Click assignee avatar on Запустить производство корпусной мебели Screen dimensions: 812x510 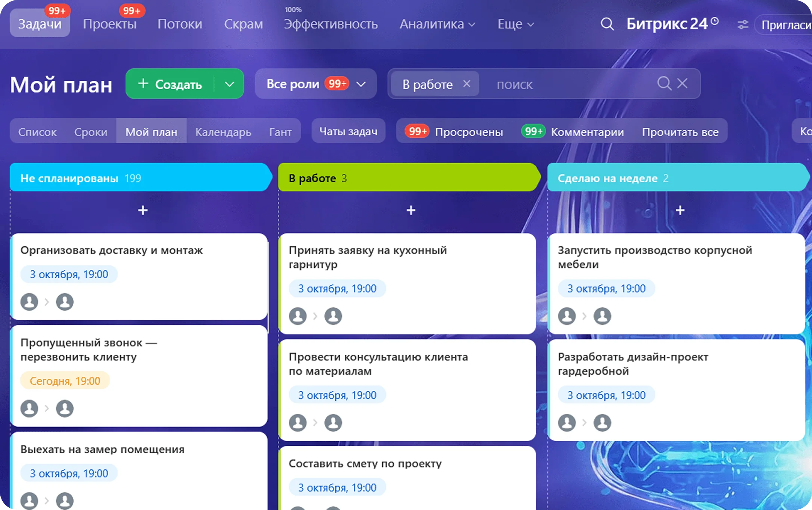tap(602, 316)
